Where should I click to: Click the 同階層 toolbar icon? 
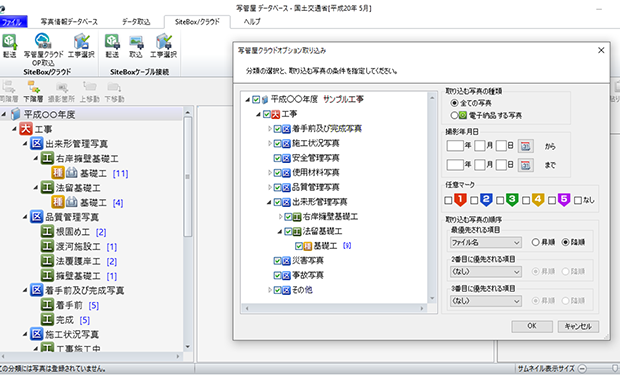(9, 87)
